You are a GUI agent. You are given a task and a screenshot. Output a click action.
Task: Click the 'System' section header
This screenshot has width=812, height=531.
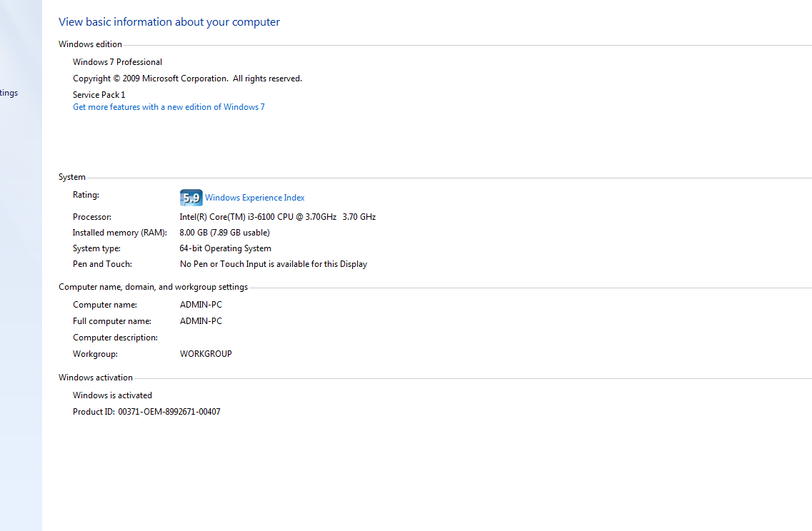72,177
